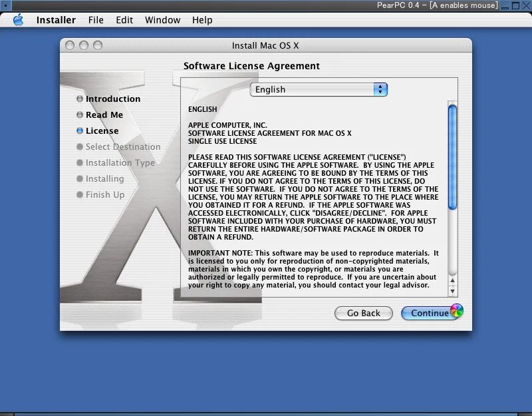Click the Go Back button
Image resolution: width=532 pixels, height=416 pixels.
(363, 313)
